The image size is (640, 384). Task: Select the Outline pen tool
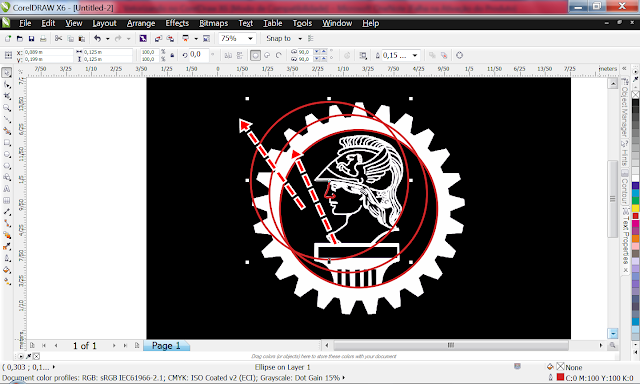point(7,258)
